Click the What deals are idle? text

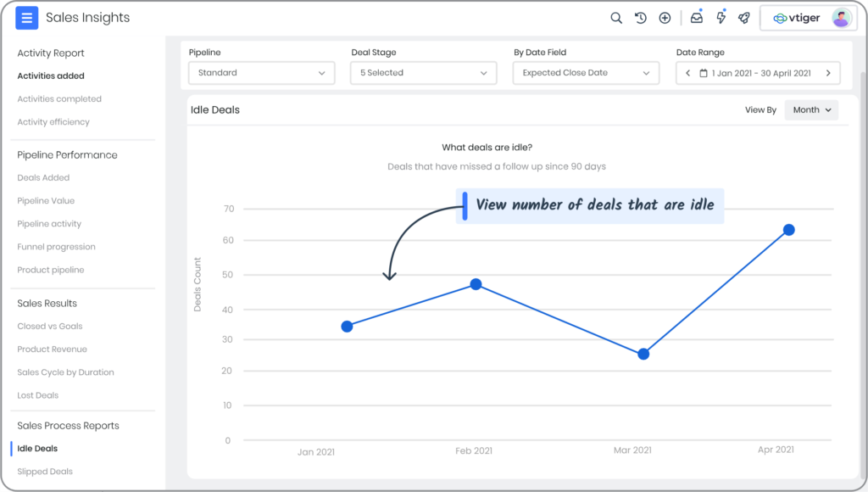[487, 148]
